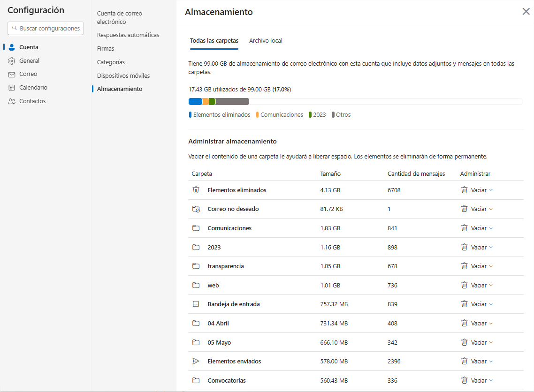
Task: Open Vaciar chevron for 2023 folder
Action: (x=491, y=247)
